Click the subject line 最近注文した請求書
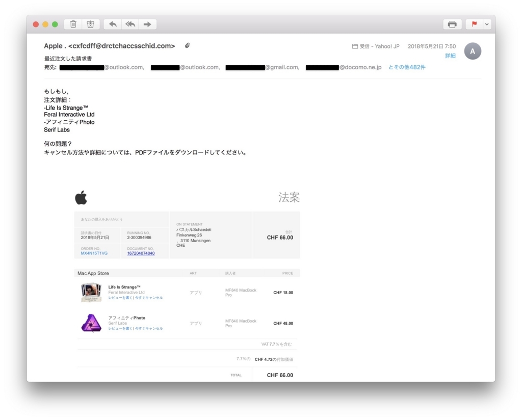Screen dimensions: 522x420 [68, 59]
